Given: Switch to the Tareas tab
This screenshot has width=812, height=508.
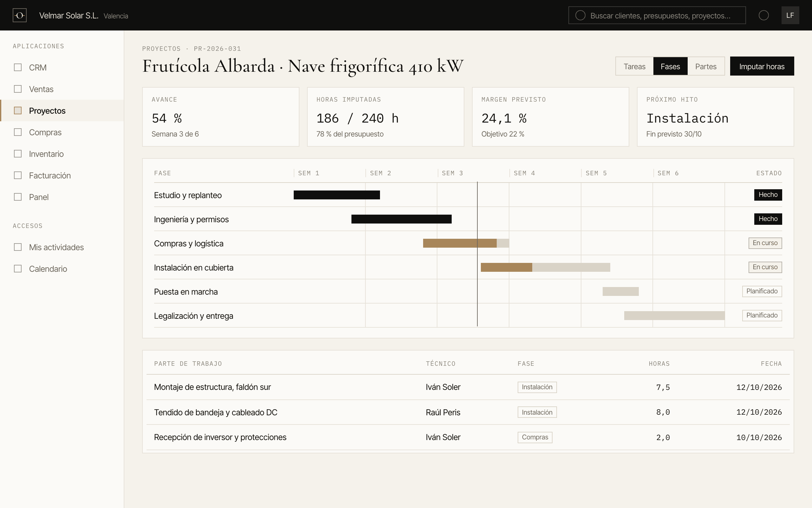Looking at the screenshot, I should [634, 66].
